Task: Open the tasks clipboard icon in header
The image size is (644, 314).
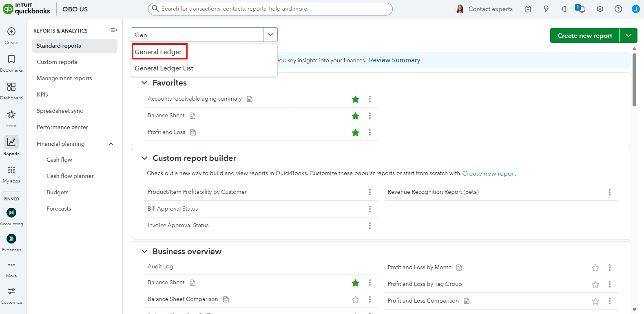Action: click(x=528, y=9)
